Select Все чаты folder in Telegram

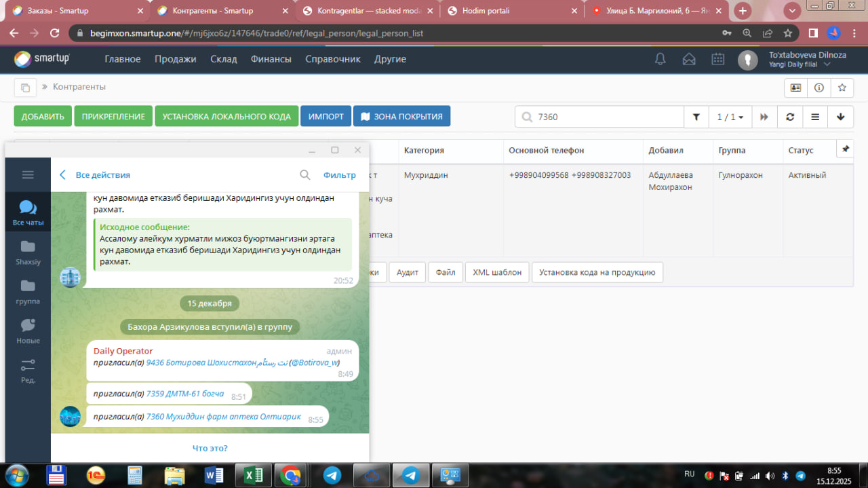pos(28,212)
